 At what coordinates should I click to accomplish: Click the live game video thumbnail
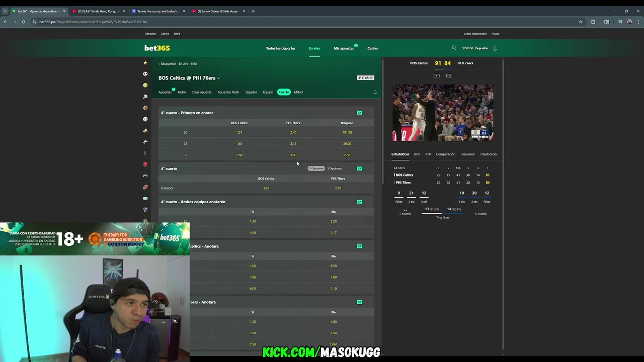tap(443, 113)
